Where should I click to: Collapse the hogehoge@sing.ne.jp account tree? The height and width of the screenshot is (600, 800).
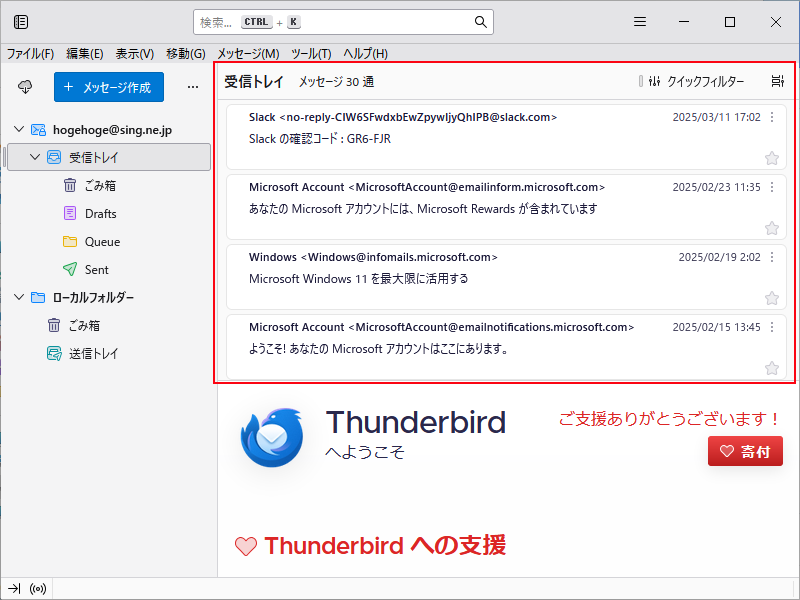coord(19,130)
